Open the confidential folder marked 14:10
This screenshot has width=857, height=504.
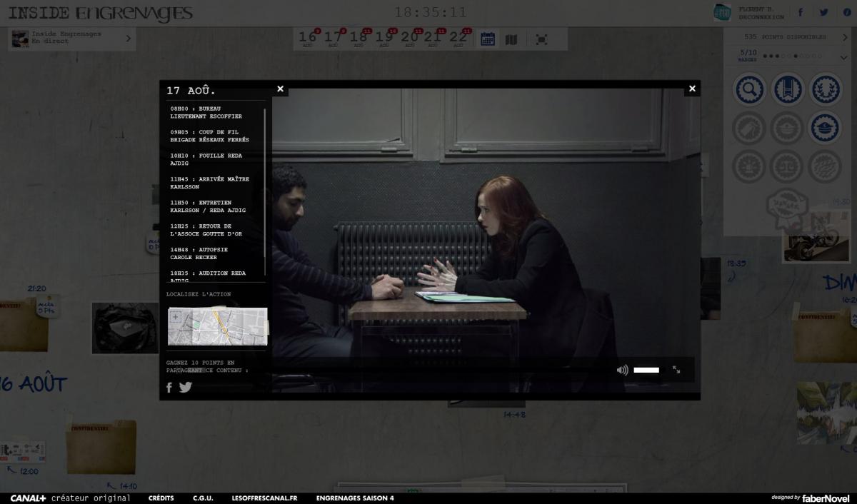tap(101, 448)
